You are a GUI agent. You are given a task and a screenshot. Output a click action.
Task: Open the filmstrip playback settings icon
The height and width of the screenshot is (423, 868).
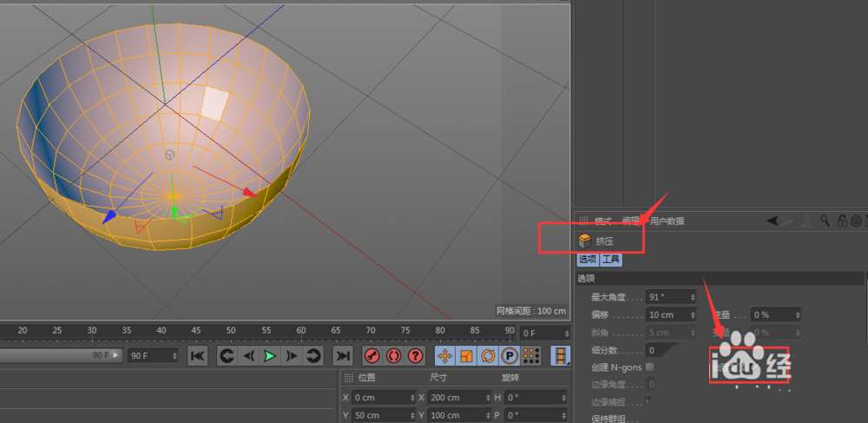(x=562, y=356)
